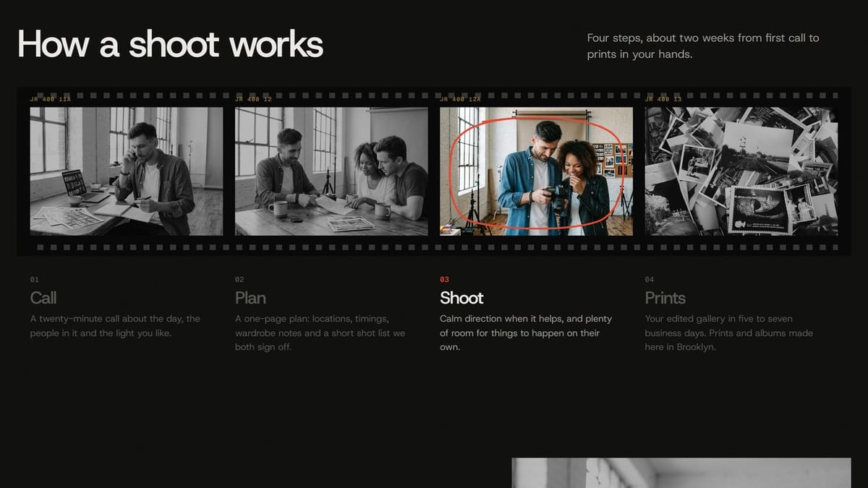Viewport: 868px width, 488px height.
Task: Select the highlighted 'Shoot' step title
Action: coord(461,298)
